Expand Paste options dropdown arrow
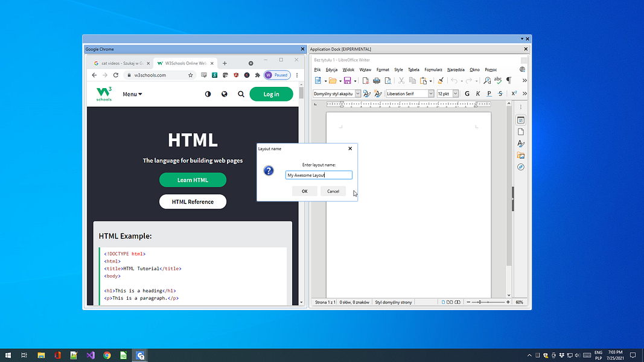Screen dimensions: 644x362 point(431,81)
